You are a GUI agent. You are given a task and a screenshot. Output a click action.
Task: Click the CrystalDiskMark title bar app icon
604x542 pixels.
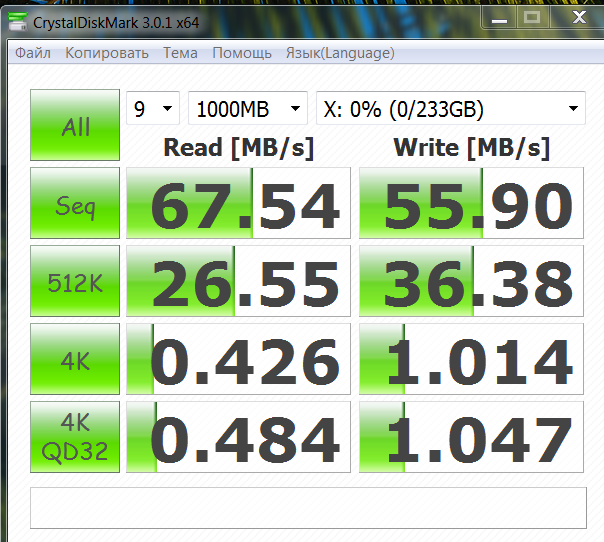pos(18,22)
